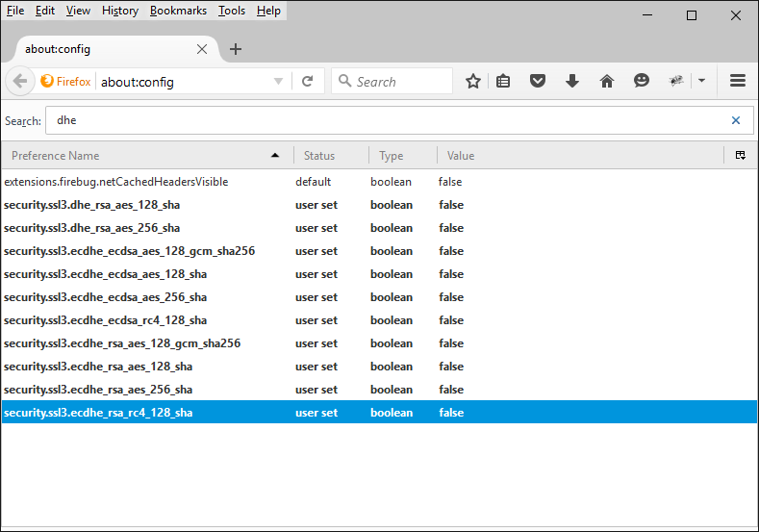The width and height of the screenshot is (759, 532).
Task: Go to the Home page icon
Action: click(607, 82)
